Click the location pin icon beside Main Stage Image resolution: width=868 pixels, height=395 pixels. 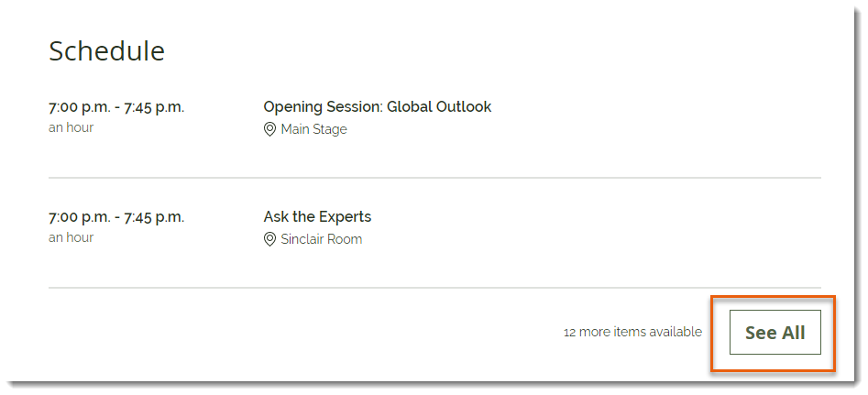point(269,129)
